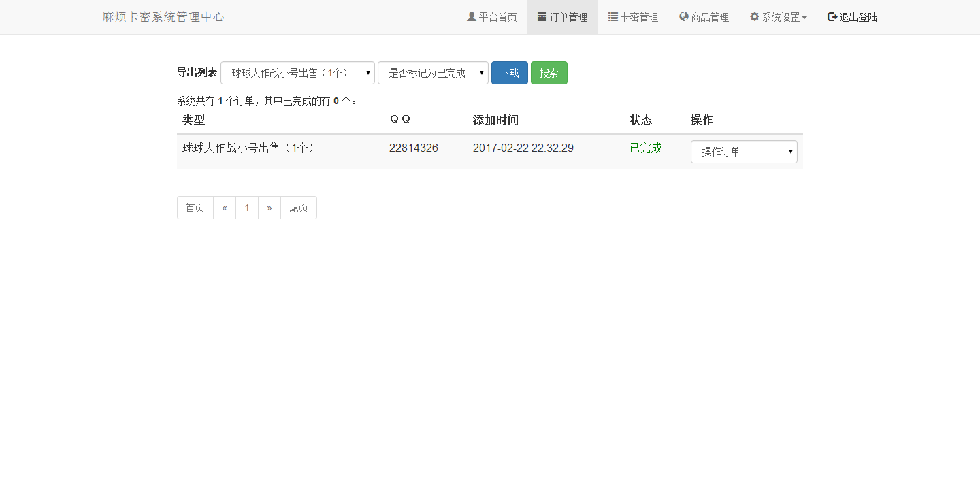This screenshot has height=484, width=980.
Task: Open the 是否标记为已完成 dropdown
Action: [x=433, y=73]
